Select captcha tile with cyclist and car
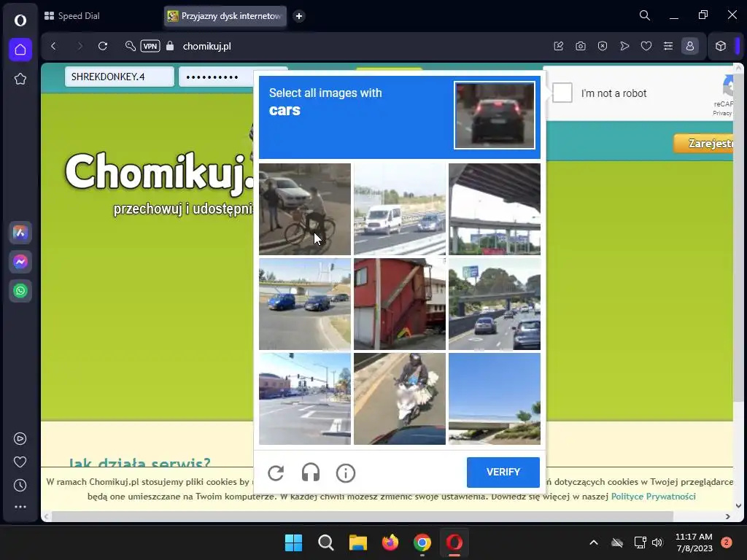 [x=305, y=209]
